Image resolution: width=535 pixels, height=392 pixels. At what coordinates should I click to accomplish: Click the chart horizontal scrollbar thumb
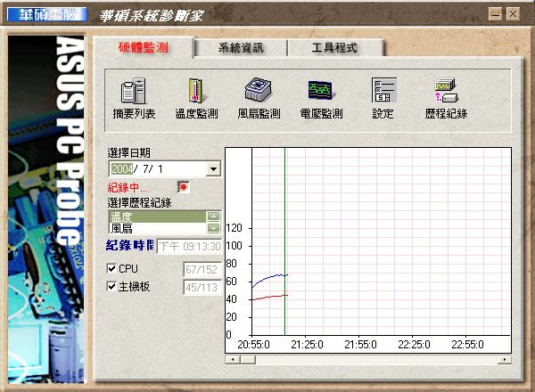pos(248,360)
